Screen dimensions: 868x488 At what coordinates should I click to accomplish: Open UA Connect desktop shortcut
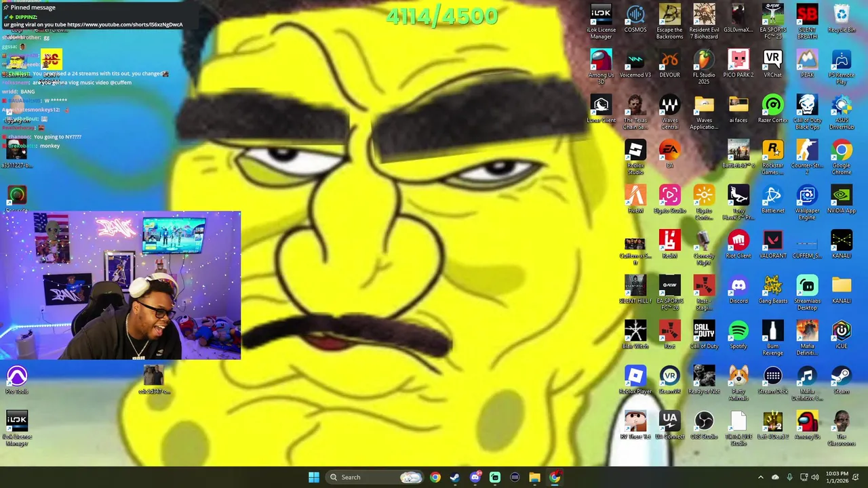point(669,426)
